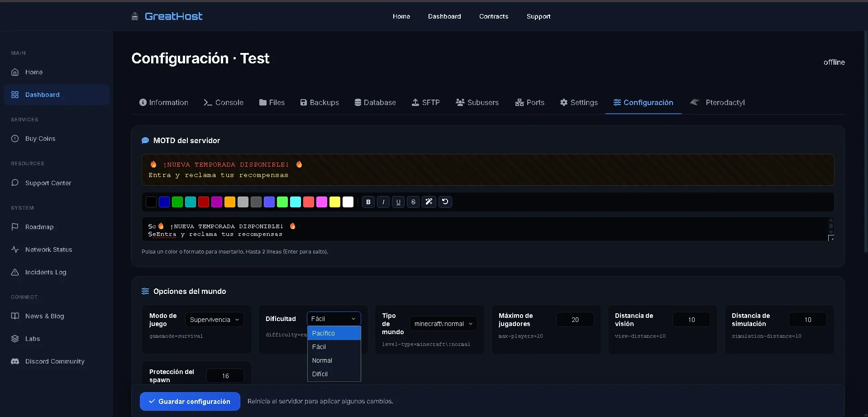Click the Distancia de simulación field

coord(808,320)
